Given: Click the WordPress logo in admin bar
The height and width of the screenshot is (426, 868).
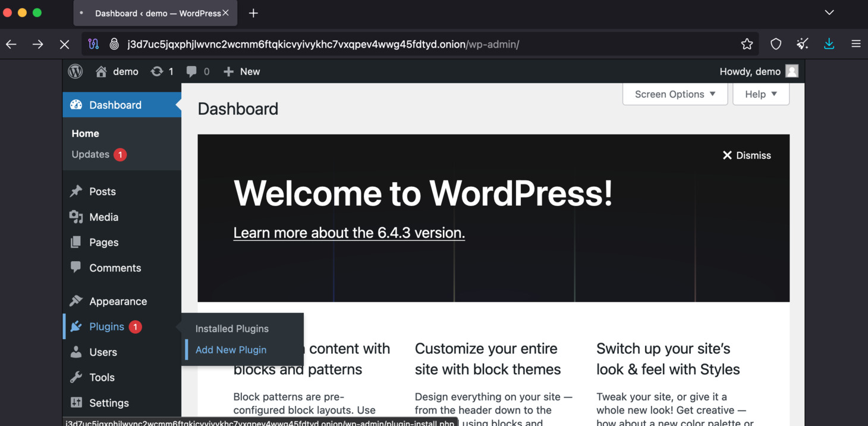Looking at the screenshot, I should 76,71.
